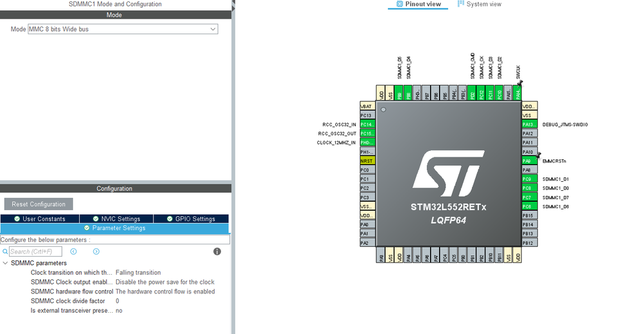Select the Parameter Settings tab
This screenshot has width=644, height=334.
[115, 228]
